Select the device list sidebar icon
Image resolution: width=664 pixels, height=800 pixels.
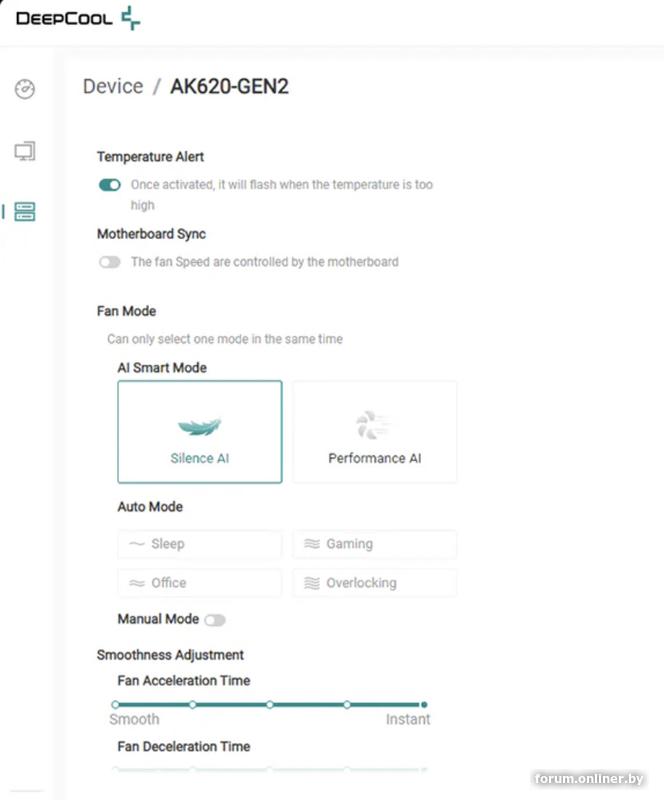click(x=25, y=211)
